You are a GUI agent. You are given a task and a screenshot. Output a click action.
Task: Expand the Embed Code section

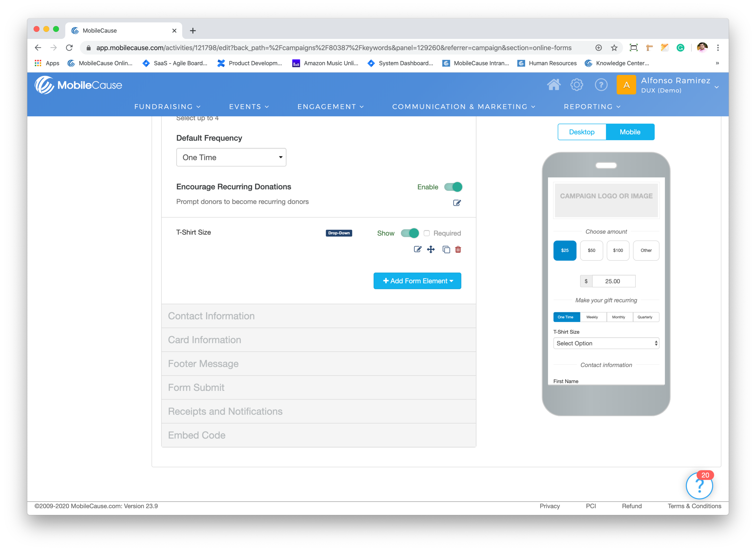coord(319,435)
